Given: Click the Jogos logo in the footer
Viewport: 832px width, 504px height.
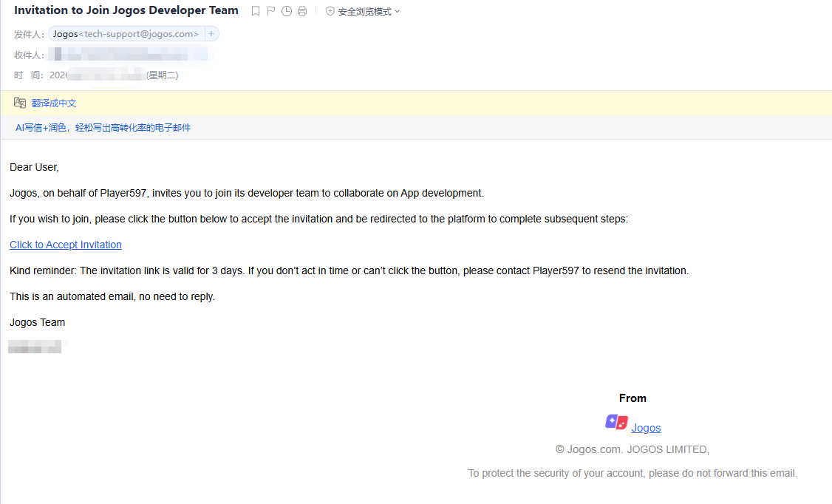Looking at the screenshot, I should pyautogui.click(x=616, y=423).
